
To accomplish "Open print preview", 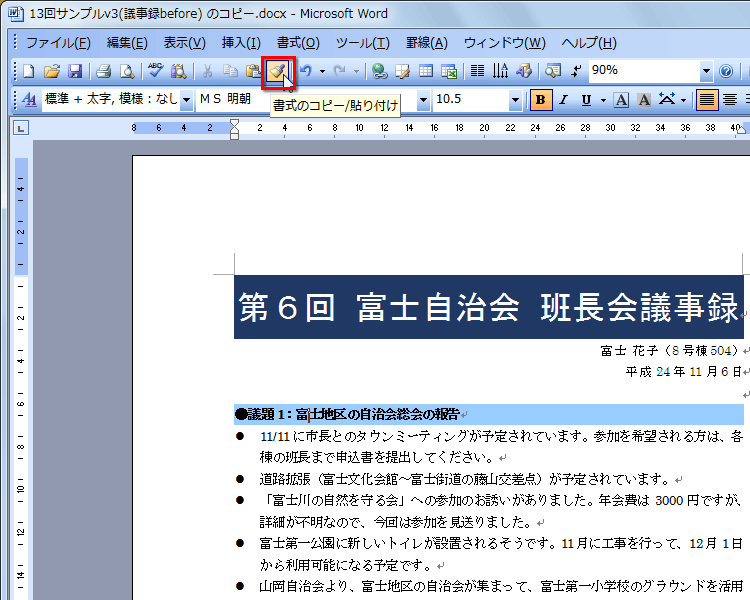I will click(127, 72).
